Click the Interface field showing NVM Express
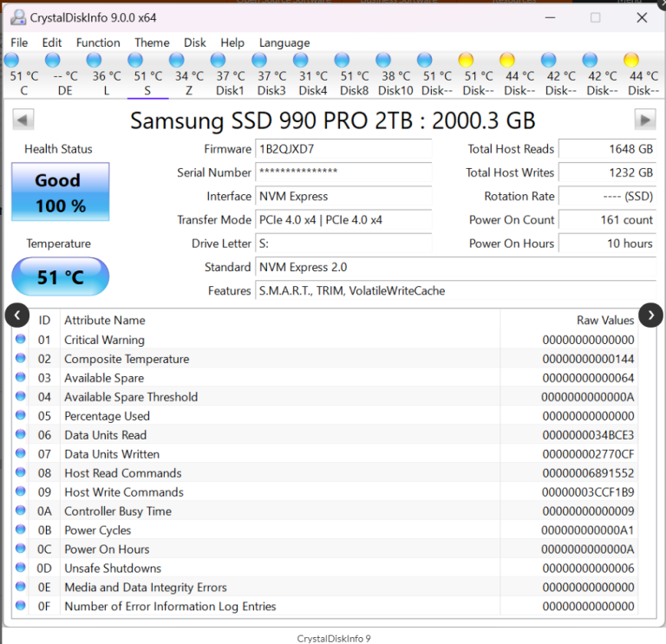This screenshot has width=666, height=644. (343, 196)
